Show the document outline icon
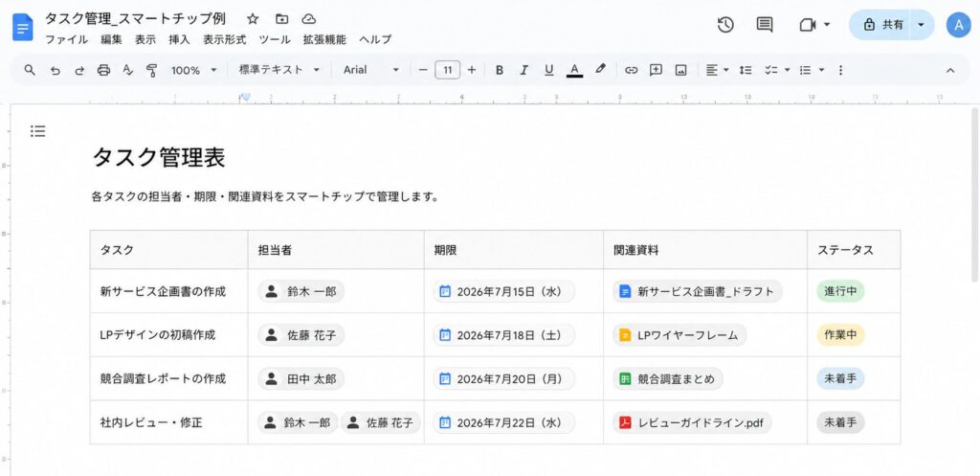Image resolution: width=980 pixels, height=476 pixels. [37, 131]
